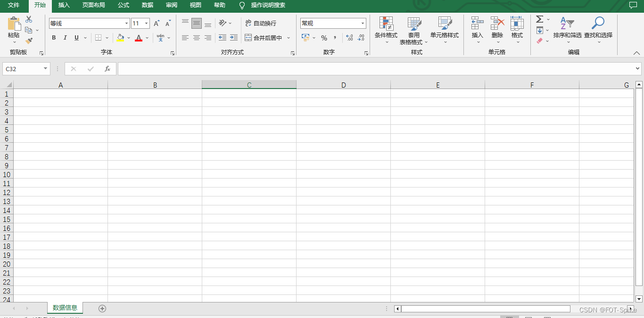This screenshot has width=644, height=318.
Task: Click 自动换行 wrap text button
Action: [x=261, y=23]
